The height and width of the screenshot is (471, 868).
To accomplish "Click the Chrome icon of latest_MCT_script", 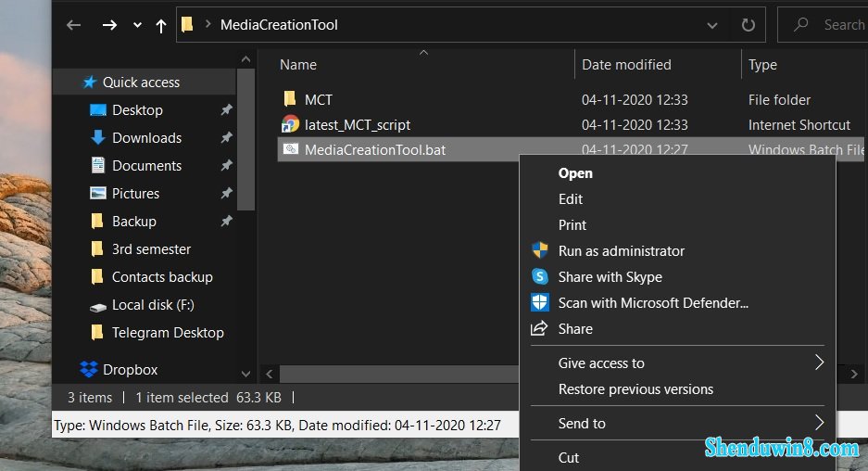I will point(290,124).
